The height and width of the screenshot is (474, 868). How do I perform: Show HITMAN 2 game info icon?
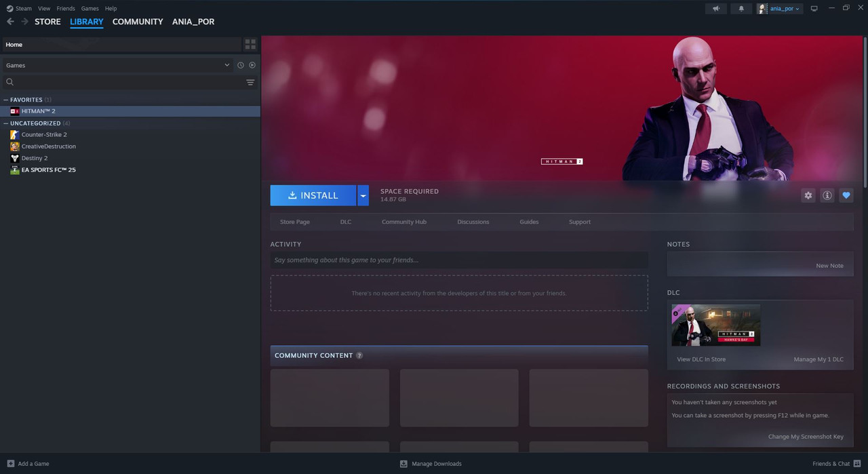(827, 195)
